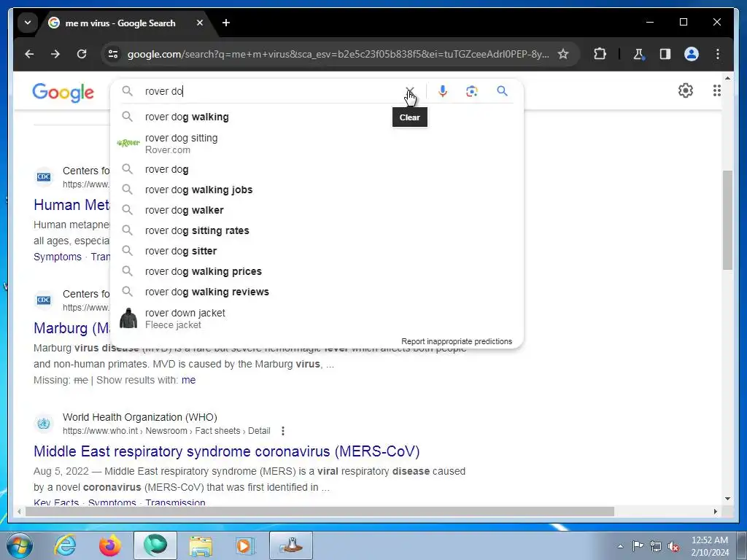Click the horizontal scroll right arrow
Image resolution: width=747 pixels, height=560 pixels.
715,511
